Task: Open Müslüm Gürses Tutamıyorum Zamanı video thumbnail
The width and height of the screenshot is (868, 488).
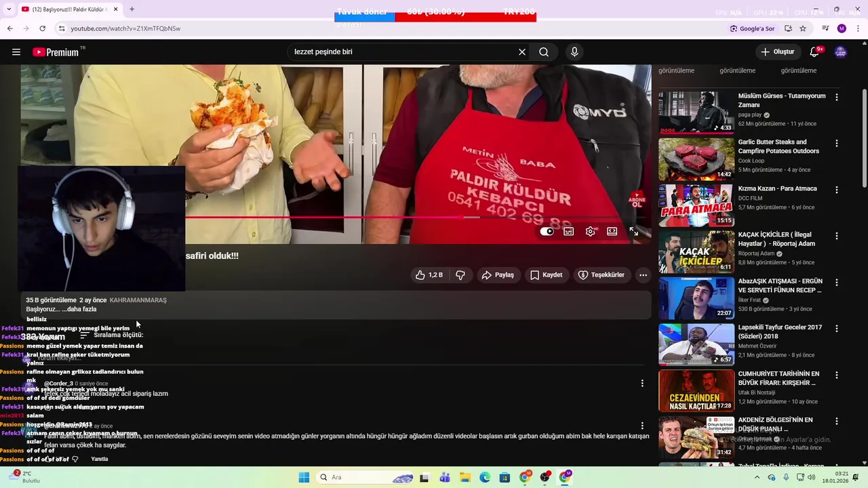Action: click(696, 113)
